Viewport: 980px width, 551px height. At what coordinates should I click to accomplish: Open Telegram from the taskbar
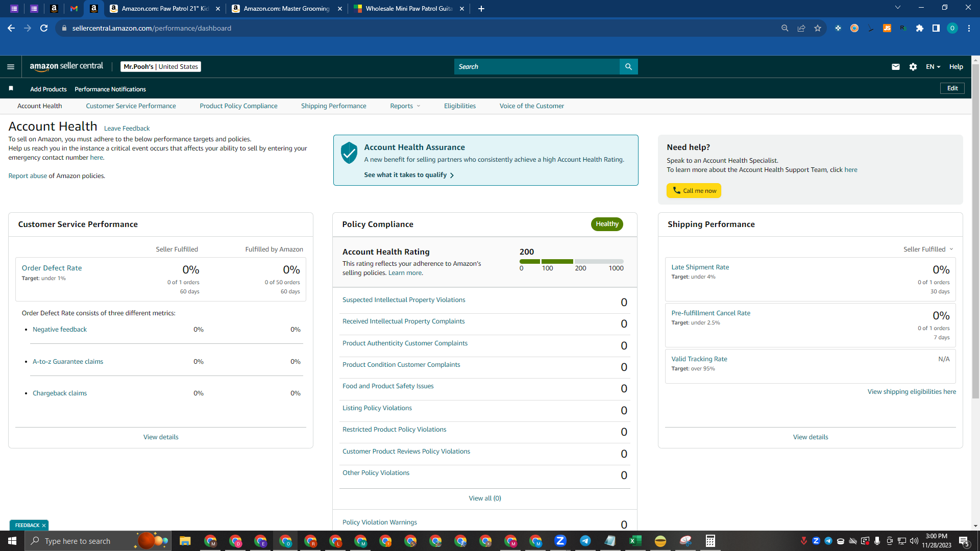point(585,541)
